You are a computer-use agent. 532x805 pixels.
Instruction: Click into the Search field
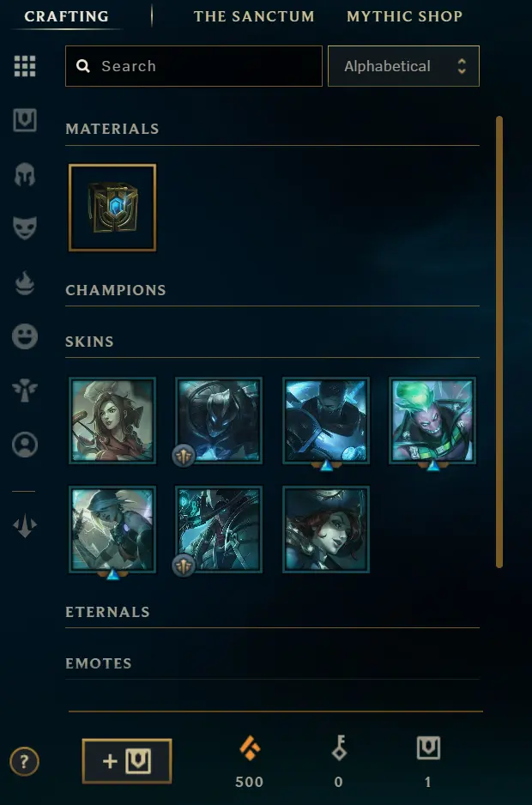click(x=194, y=66)
